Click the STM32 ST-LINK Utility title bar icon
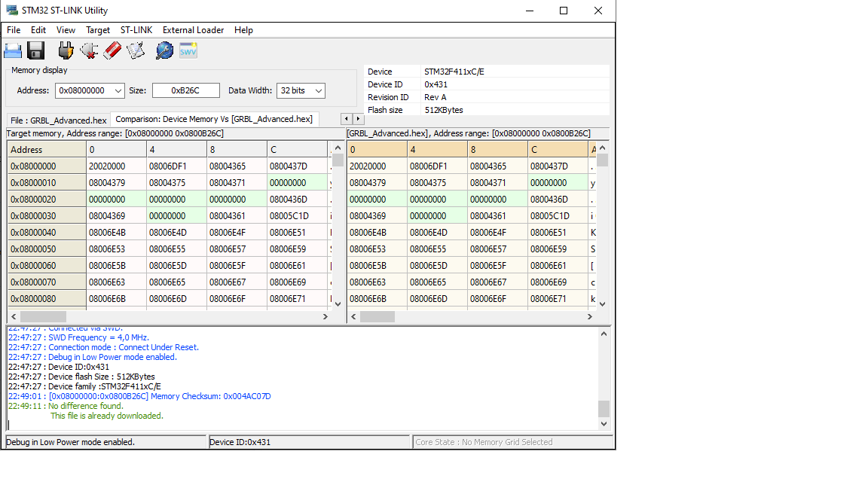Image resolution: width=868 pixels, height=488 pixels. click(x=11, y=10)
